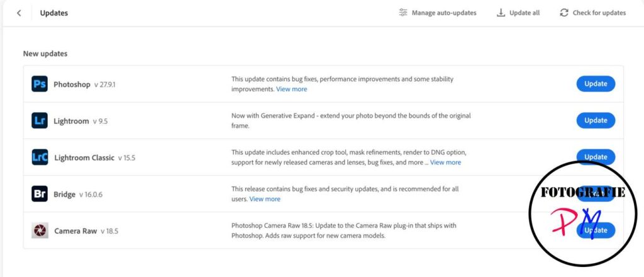
Task: Update Lightroom v 9.5
Action: [x=596, y=120]
